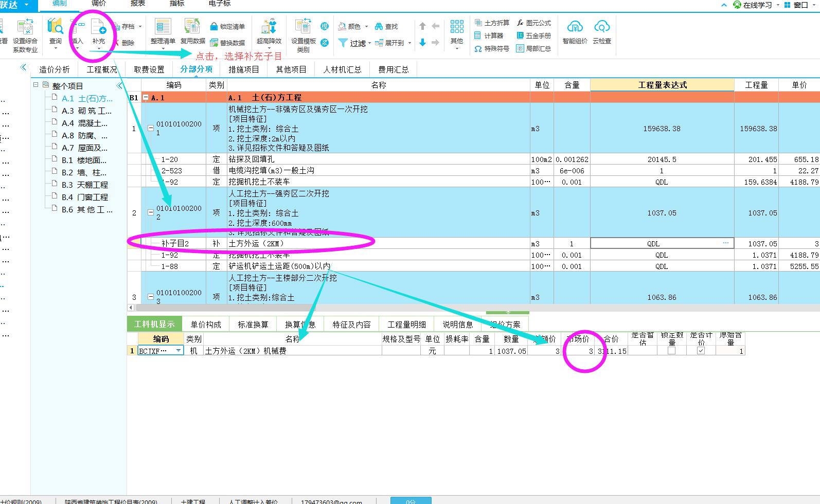Screen dimensions: 820x504
Task: Click the 过滤 filter funnel
Action: click(343, 43)
